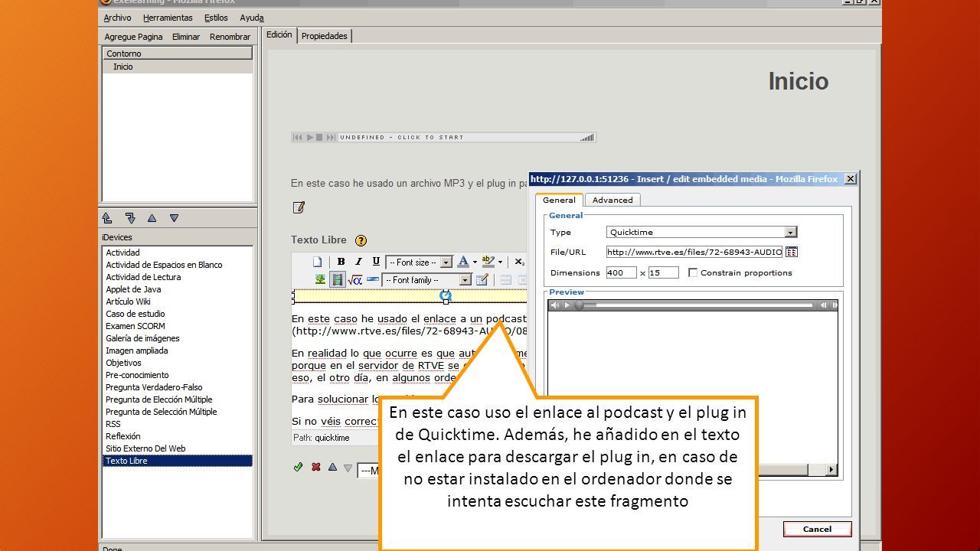Move the iDevice up with blue arrow
The height and width of the screenshot is (551, 980).
pos(332,467)
